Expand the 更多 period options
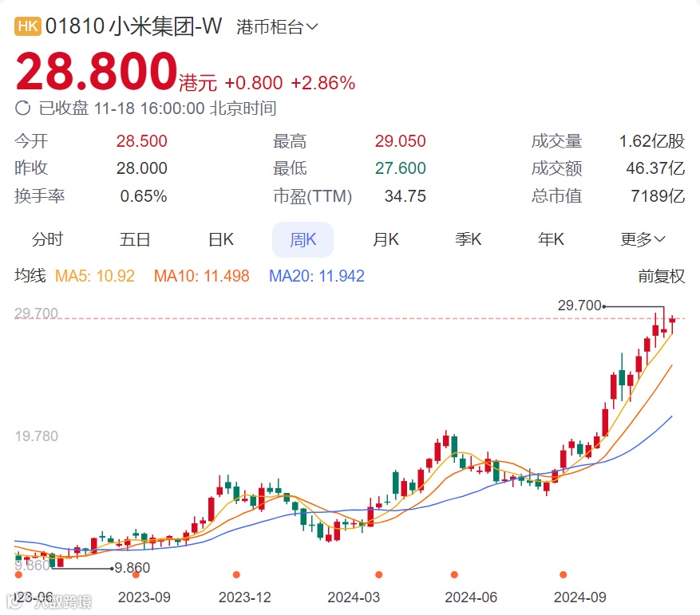This screenshot has width=700, height=615. click(x=643, y=239)
